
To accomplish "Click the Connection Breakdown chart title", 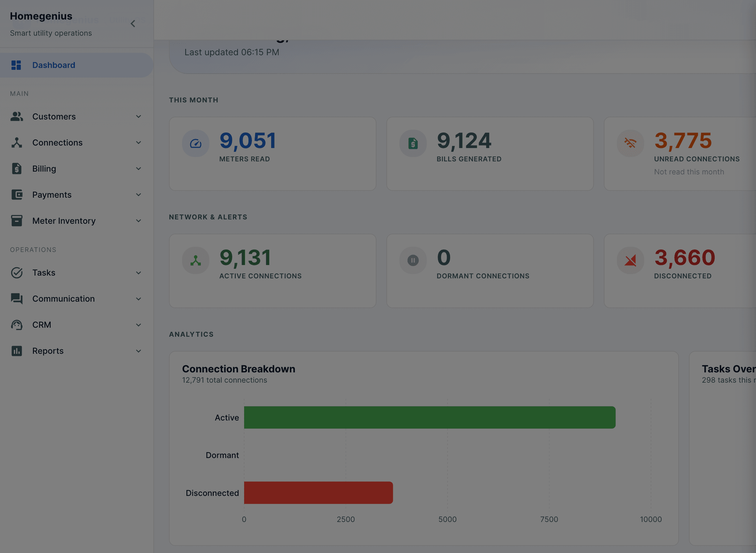I will click(x=239, y=369).
